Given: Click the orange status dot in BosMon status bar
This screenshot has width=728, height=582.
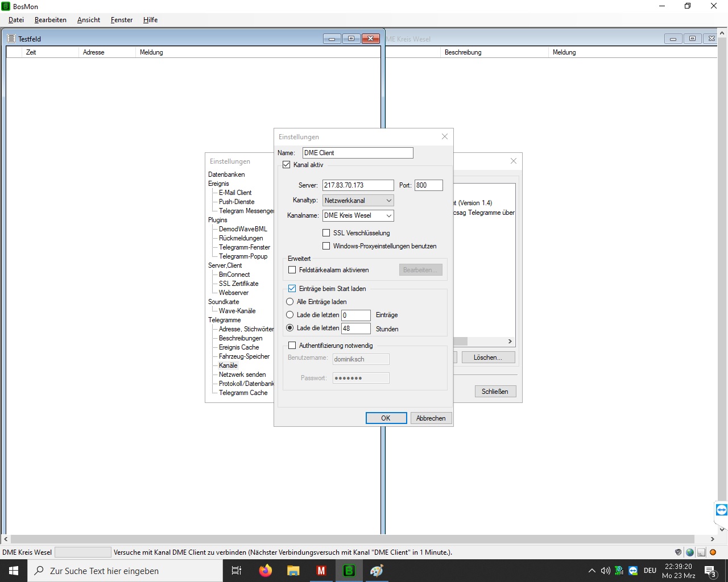Looking at the screenshot, I should pos(713,552).
